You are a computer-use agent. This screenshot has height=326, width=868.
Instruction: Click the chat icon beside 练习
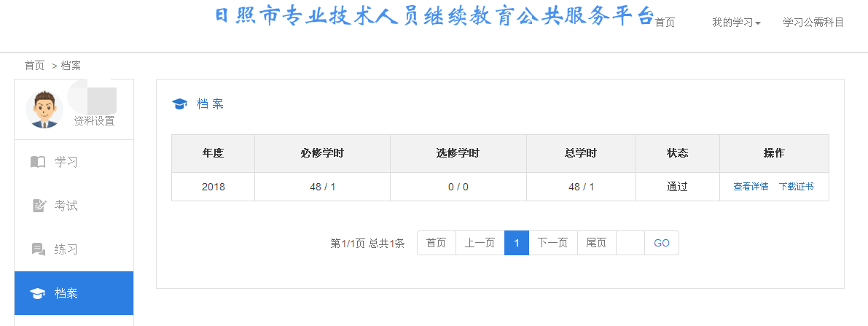[38, 249]
